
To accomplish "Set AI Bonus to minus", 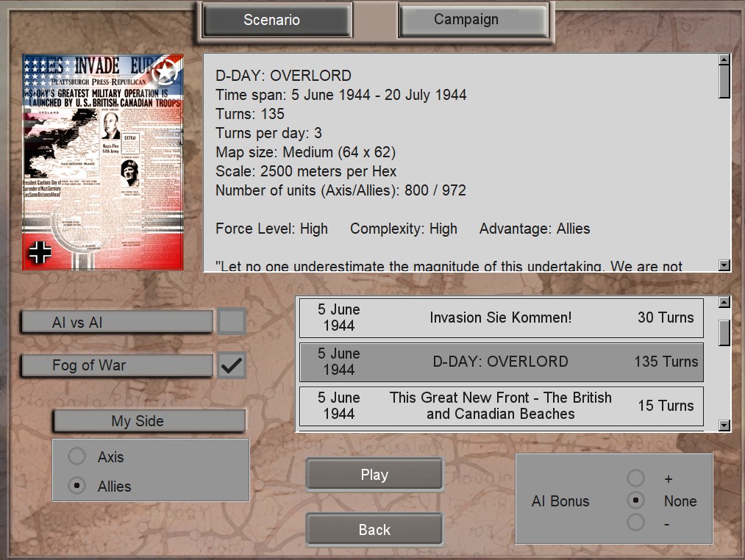I will pos(635,523).
